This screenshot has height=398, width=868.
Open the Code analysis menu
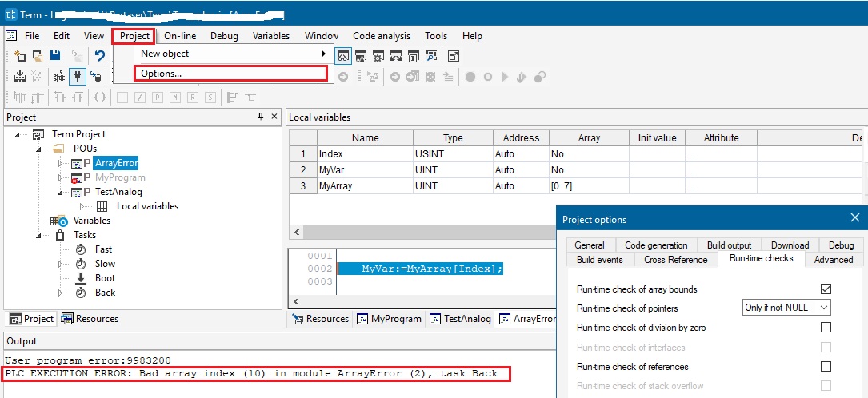point(382,36)
